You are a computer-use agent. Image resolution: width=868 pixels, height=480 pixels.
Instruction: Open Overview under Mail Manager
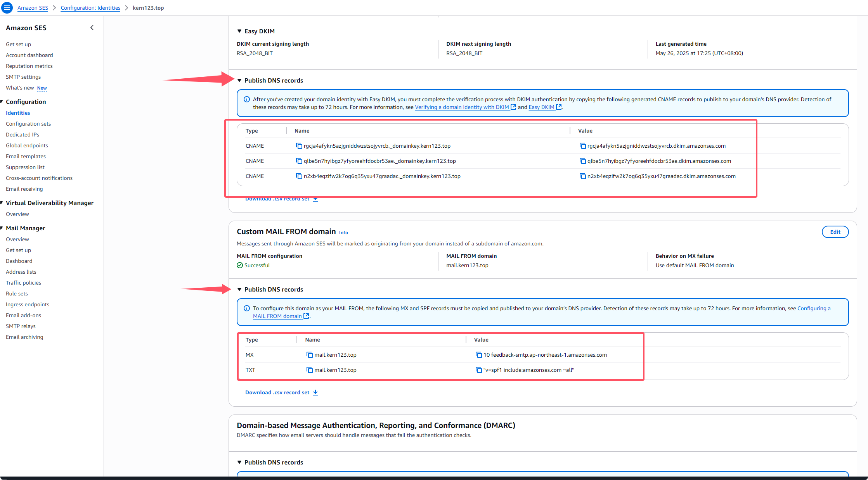[17, 239]
